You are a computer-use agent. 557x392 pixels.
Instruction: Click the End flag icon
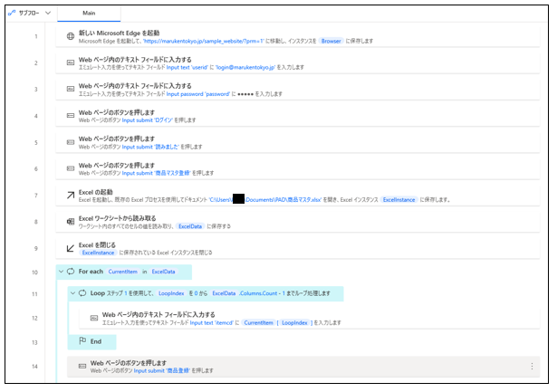coord(82,341)
